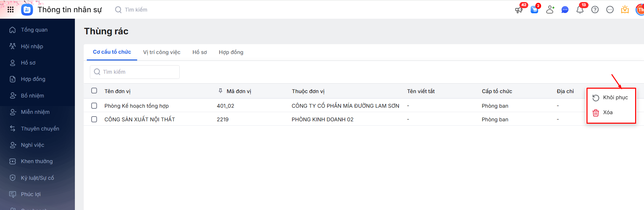The image size is (644, 210).
Task: Choose Khôi phục from the popup menu
Action: 615,98
